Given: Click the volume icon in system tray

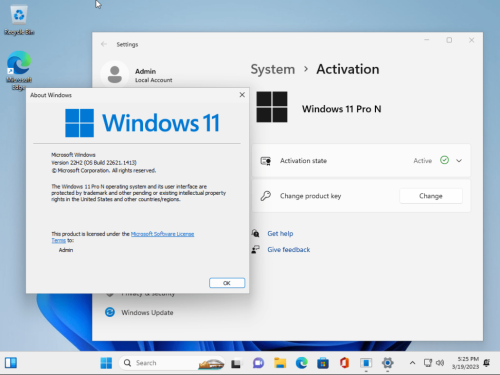Looking at the screenshot, I should pyautogui.click(x=440, y=363).
